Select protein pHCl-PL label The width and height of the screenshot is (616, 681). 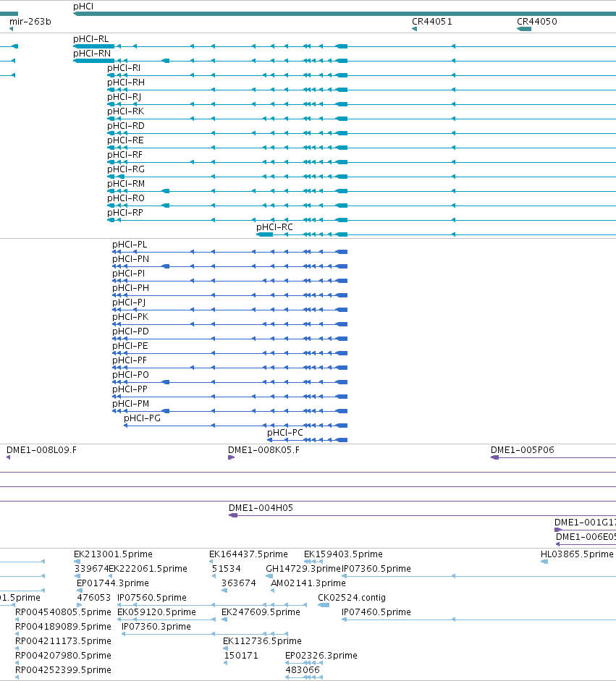point(130,245)
